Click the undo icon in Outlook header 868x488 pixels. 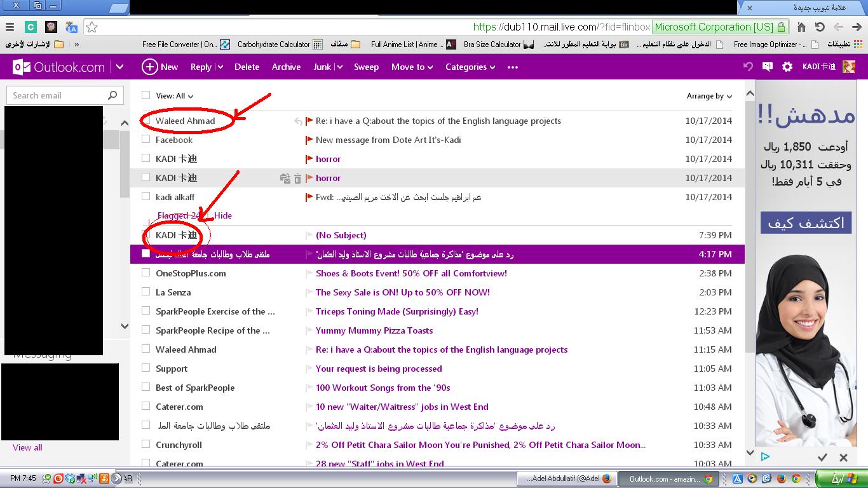pos(748,67)
